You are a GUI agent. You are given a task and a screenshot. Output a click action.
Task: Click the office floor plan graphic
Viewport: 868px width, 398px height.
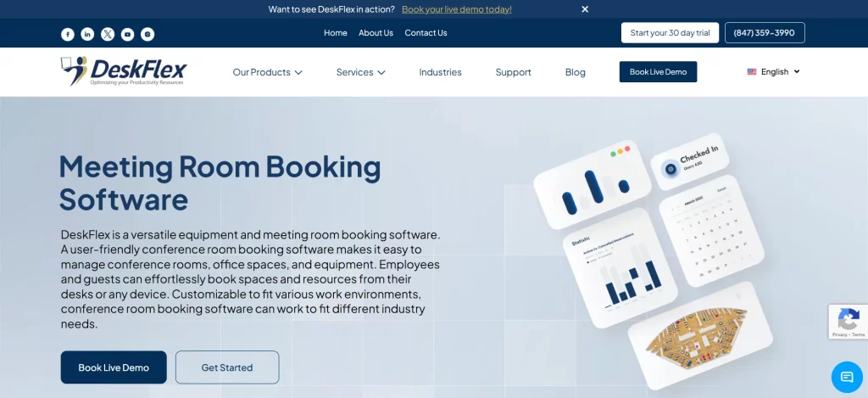(x=700, y=334)
